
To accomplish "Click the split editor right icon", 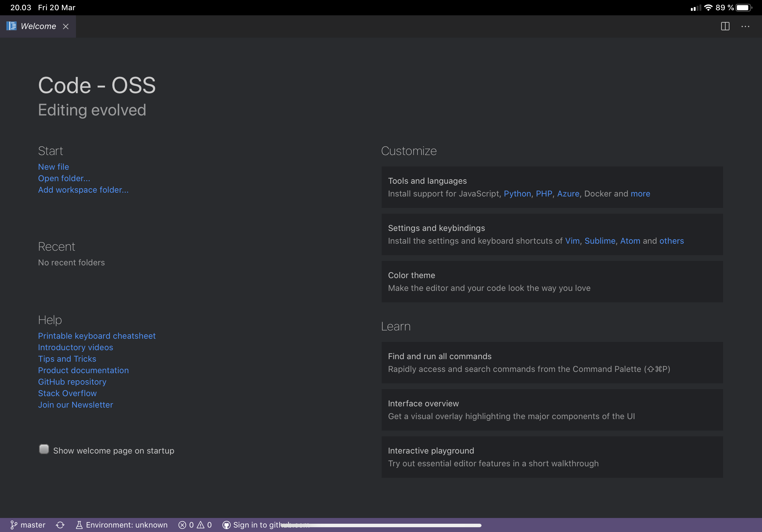I will pos(725,26).
